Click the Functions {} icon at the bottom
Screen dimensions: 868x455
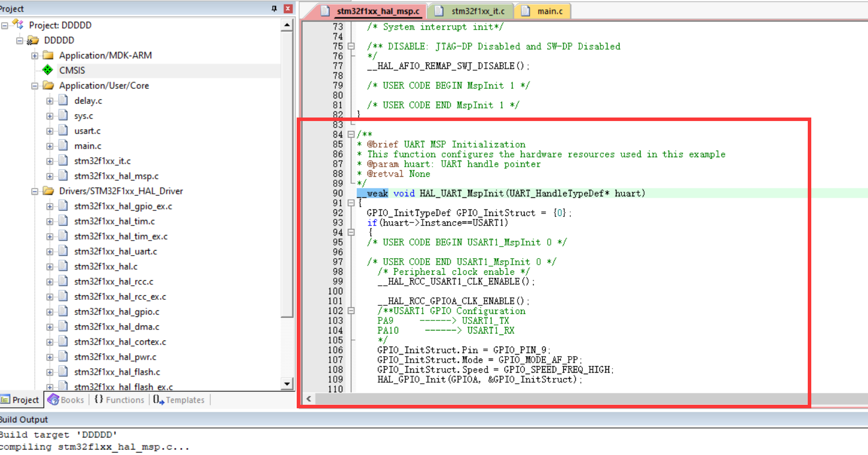(98, 400)
